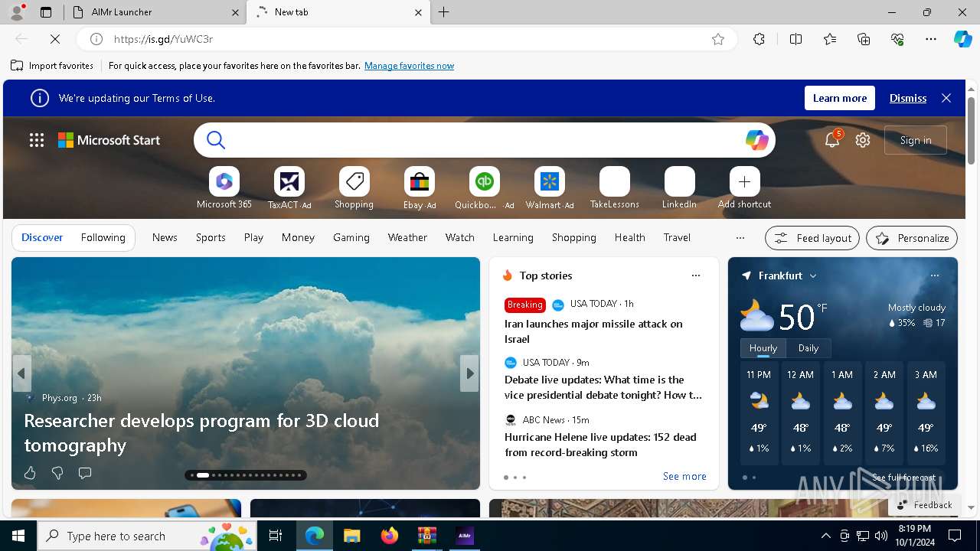Viewport: 980px width, 551px height.
Task: Click Learn more about Terms of Use
Action: click(x=840, y=98)
